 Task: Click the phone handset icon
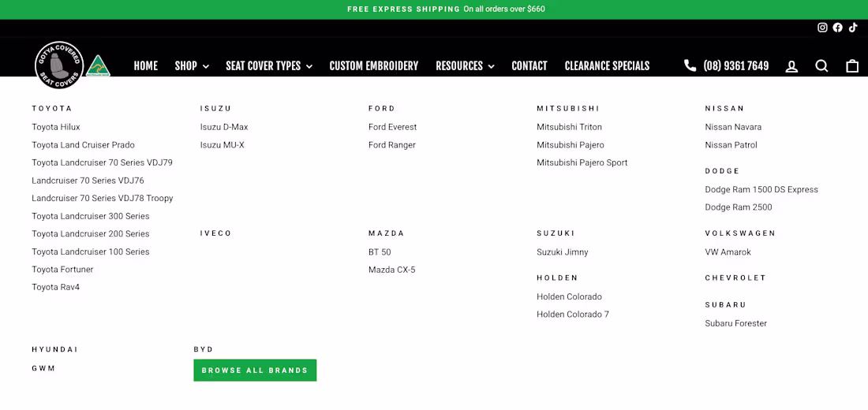tap(690, 65)
